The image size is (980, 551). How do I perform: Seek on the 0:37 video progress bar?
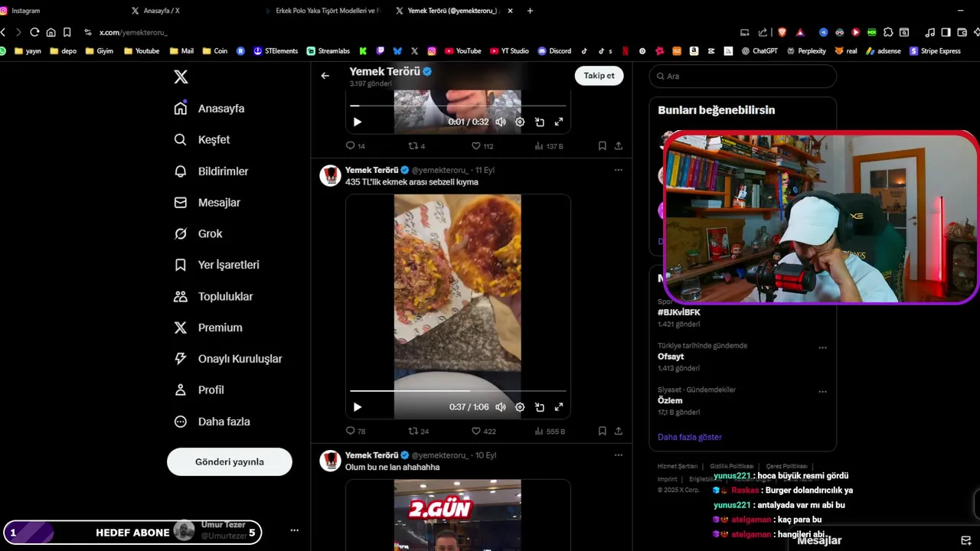tap(458, 391)
